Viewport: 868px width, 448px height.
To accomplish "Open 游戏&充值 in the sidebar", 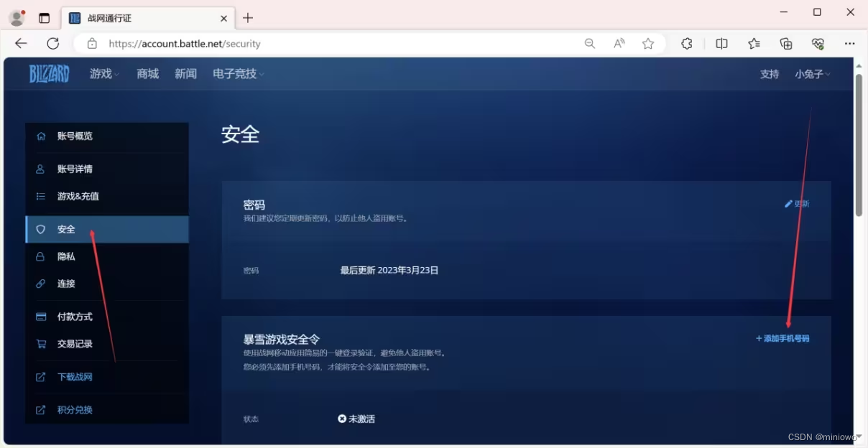I will tap(107, 197).
